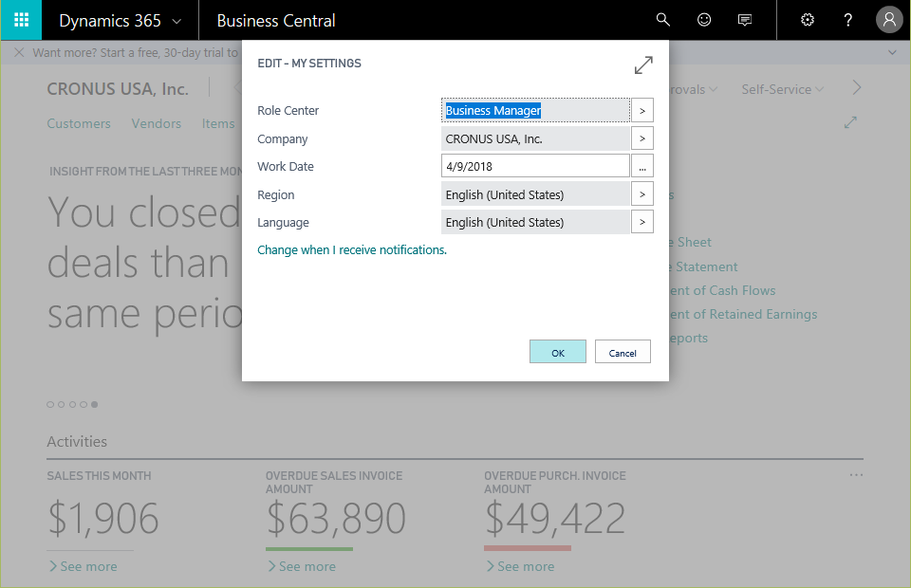Image resolution: width=911 pixels, height=588 pixels.
Task: Open the settings gear icon
Action: [x=807, y=20]
